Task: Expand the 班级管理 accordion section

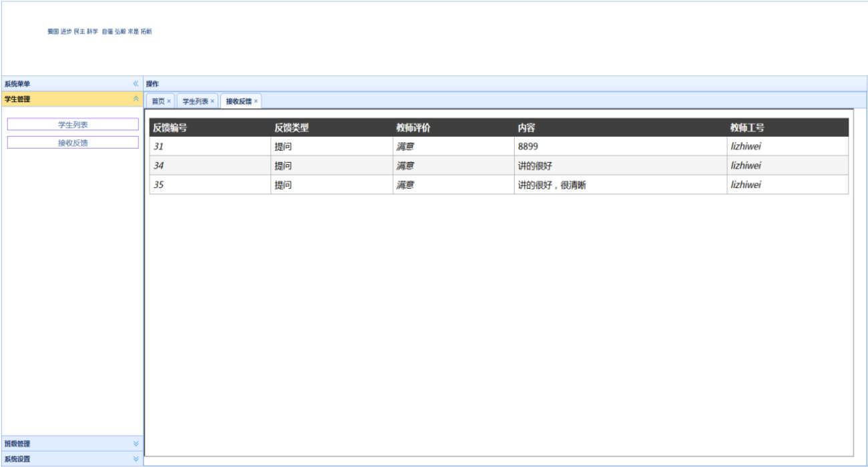Action: click(136, 443)
